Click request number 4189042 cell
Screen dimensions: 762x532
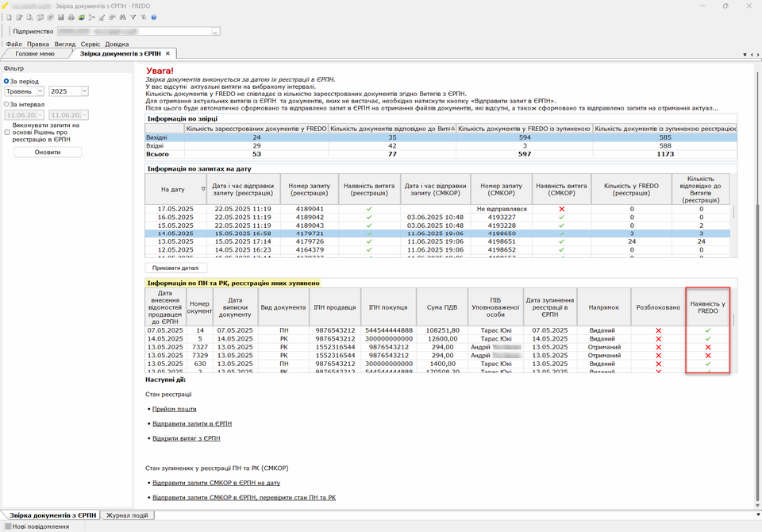tap(310, 218)
